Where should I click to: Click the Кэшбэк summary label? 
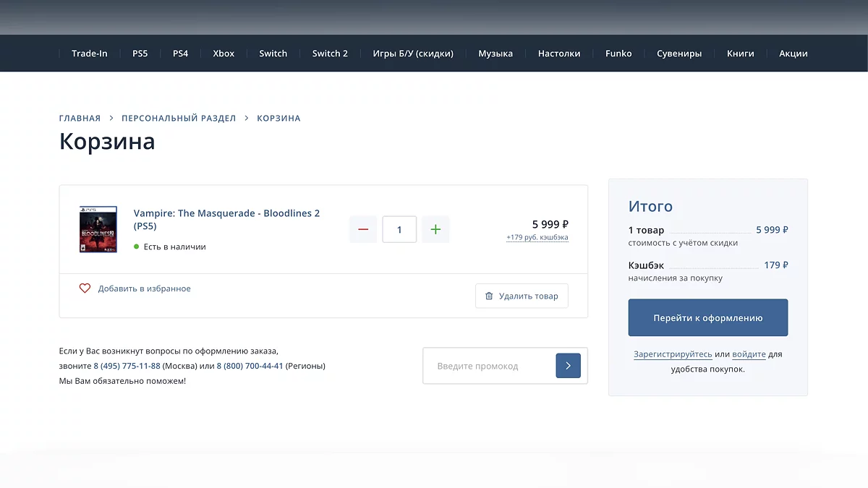[x=646, y=265]
